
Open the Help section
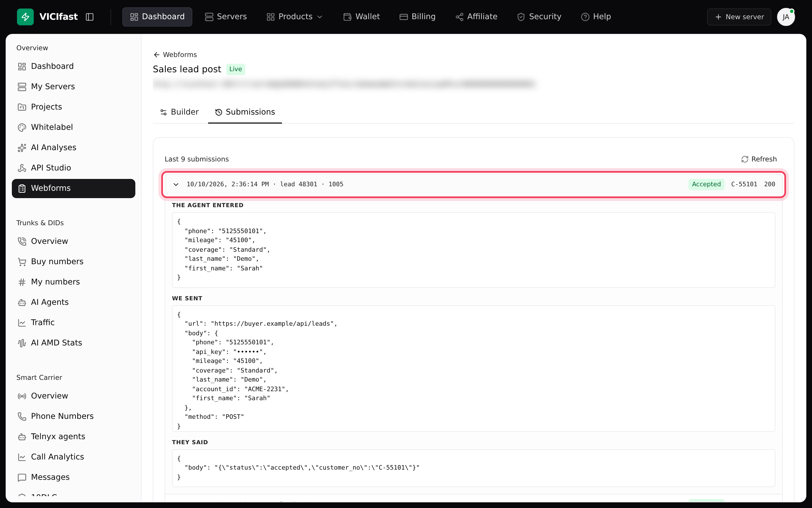596,17
